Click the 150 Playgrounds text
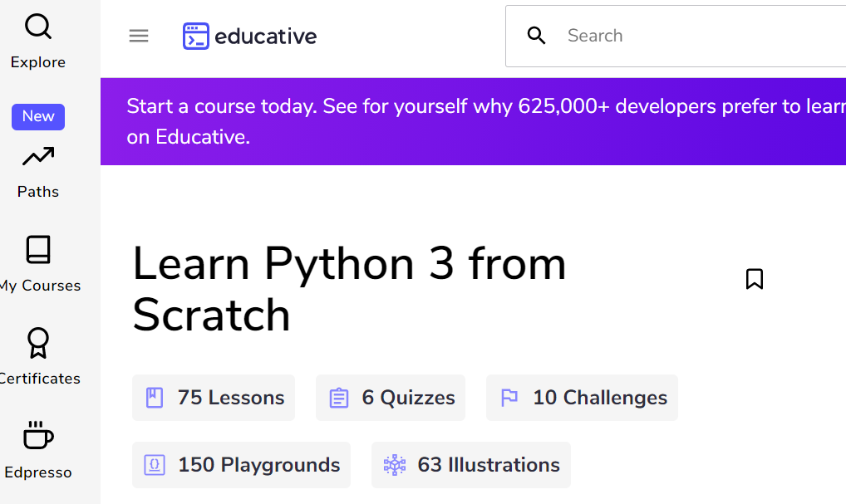Viewport: 846px width, 504px height. (259, 465)
